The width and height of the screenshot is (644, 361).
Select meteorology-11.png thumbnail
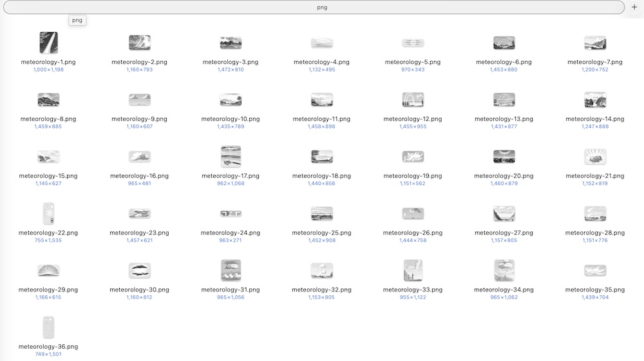pyautogui.click(x=321, y=99)
